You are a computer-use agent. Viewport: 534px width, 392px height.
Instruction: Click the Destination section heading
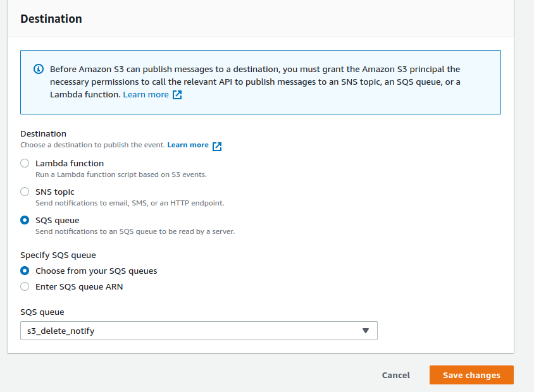pos(51,19)
